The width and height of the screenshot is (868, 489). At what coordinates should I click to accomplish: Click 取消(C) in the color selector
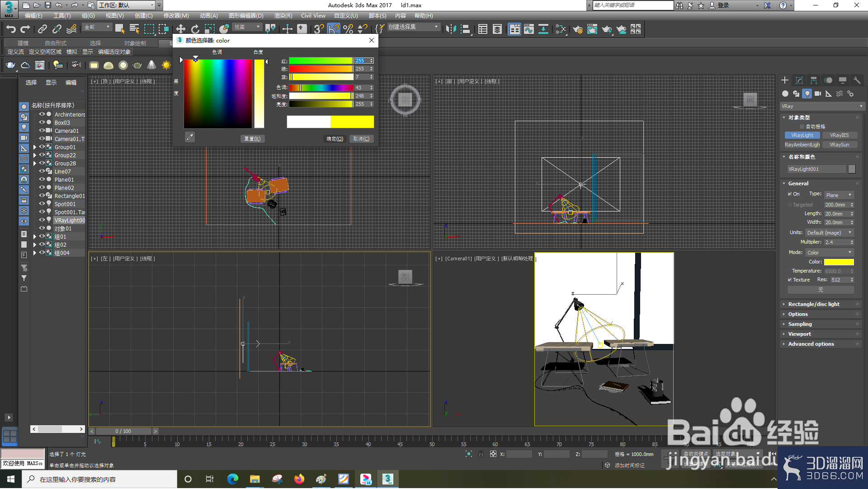click(361, 139)
